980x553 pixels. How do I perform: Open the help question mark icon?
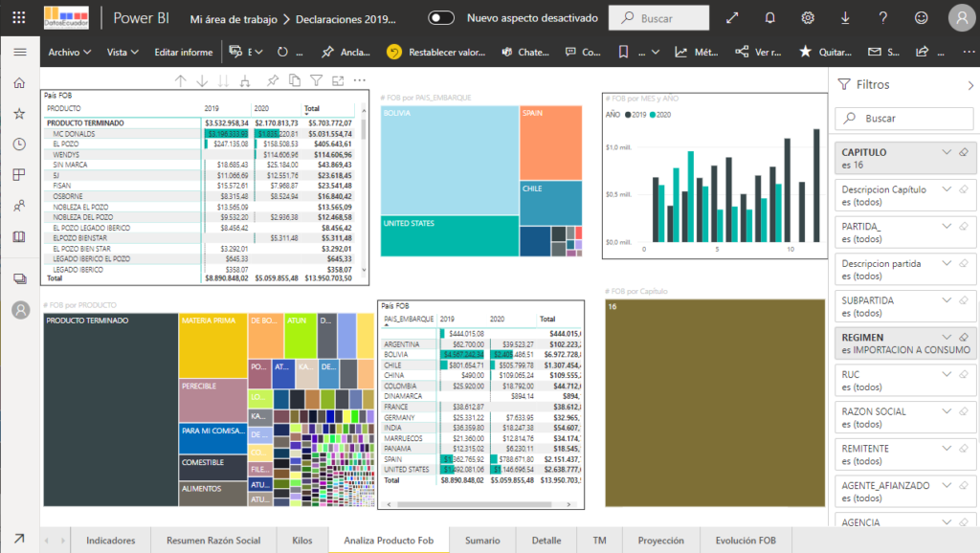pos(883,18)
